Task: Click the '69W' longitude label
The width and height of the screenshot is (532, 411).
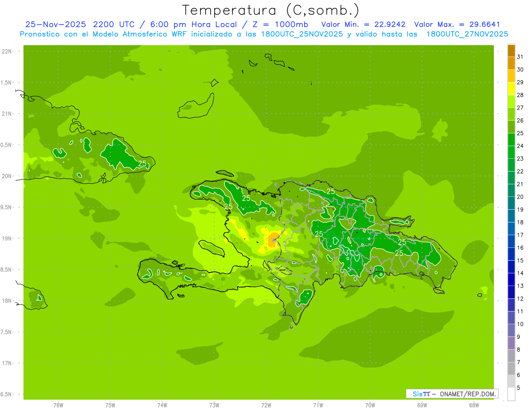Action: 422,405
